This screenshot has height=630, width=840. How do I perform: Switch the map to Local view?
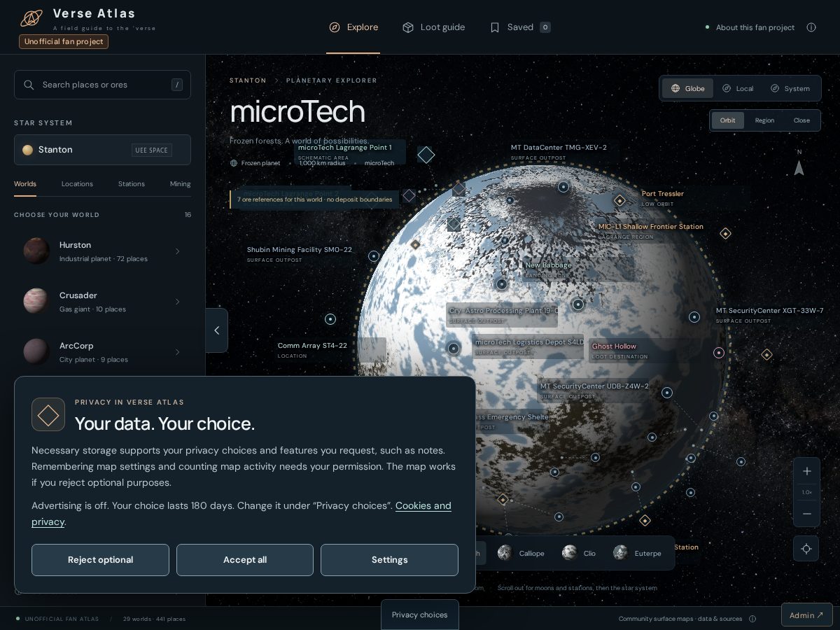[738, 88]
